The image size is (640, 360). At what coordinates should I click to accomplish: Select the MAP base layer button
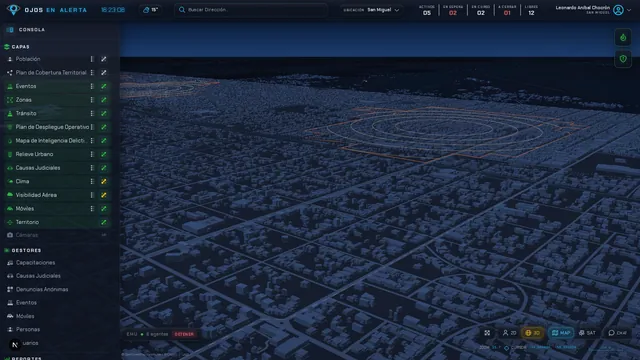pos(561,333)
